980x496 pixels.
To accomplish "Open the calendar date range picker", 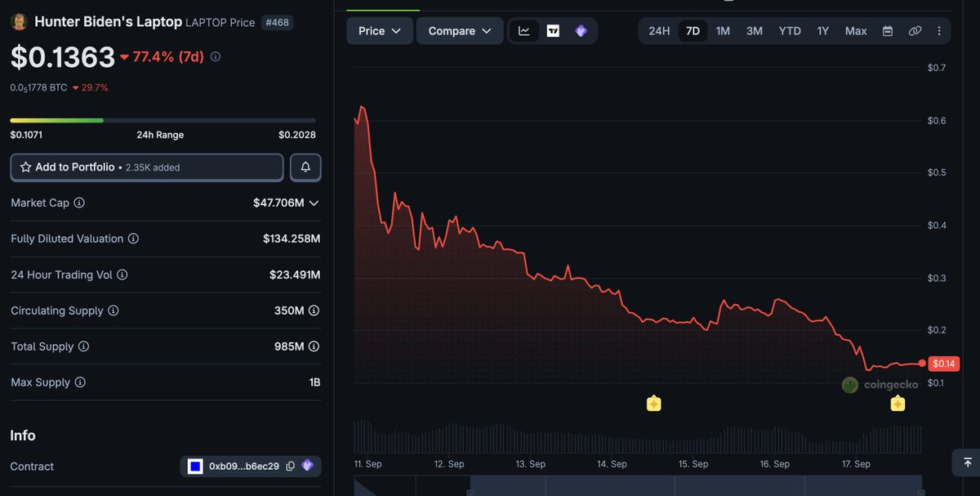I will tap(888, 31).
